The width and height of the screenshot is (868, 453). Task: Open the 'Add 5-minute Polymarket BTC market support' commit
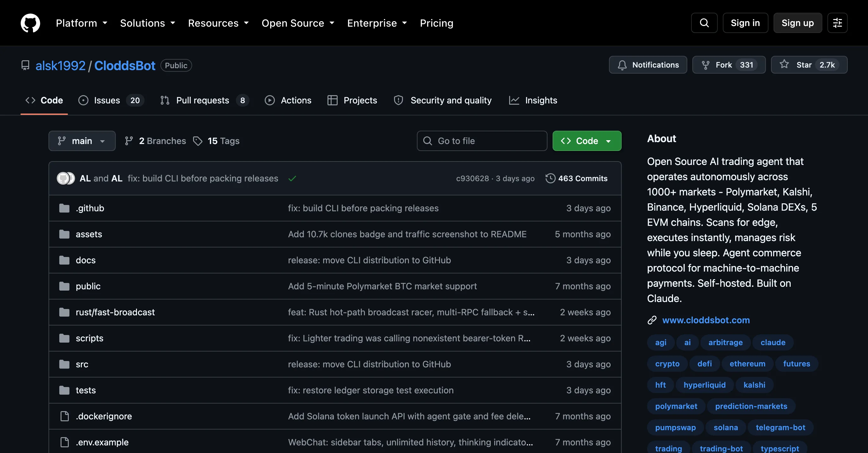click(x=382, y=286)
